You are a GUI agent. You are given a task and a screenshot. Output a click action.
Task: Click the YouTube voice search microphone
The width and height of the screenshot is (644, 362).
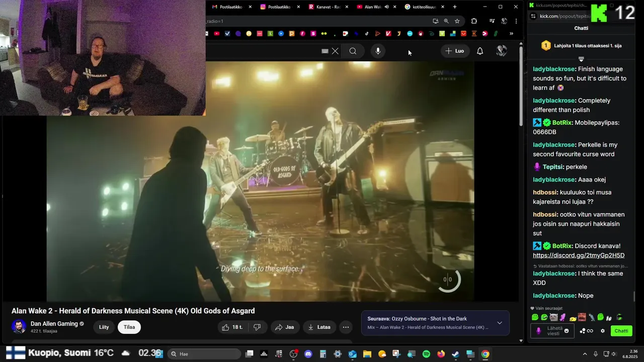tap(378, 51)
